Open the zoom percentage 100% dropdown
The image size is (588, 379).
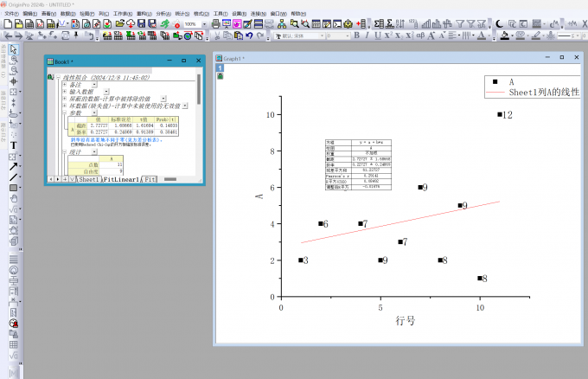204,24
